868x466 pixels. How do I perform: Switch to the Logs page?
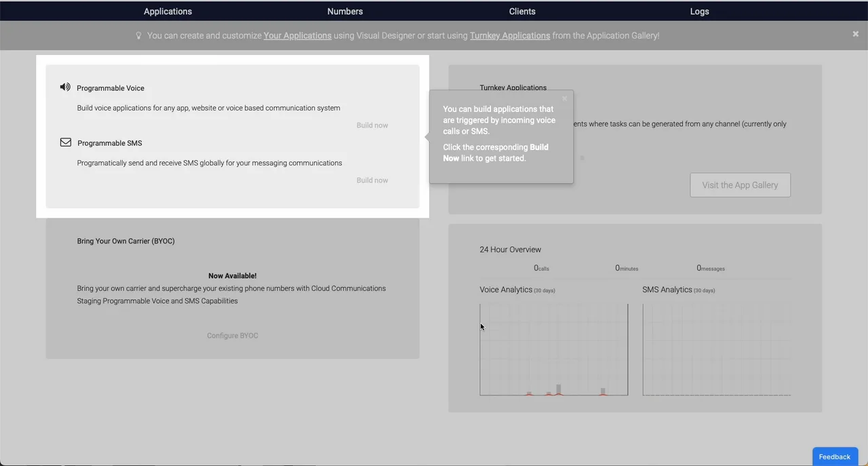click(x=699, y=12)
